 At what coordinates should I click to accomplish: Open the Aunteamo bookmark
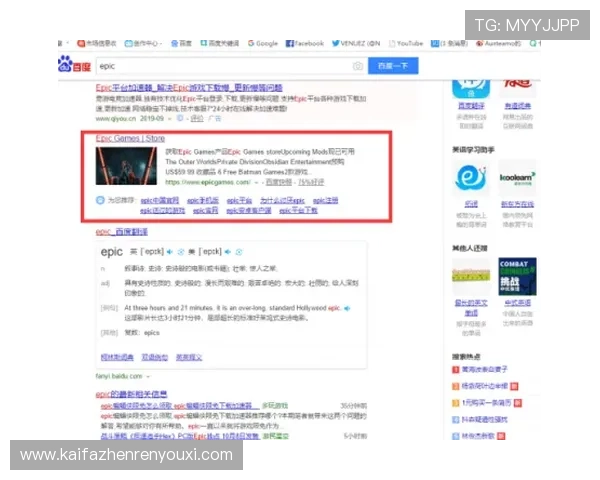[498, 43]
